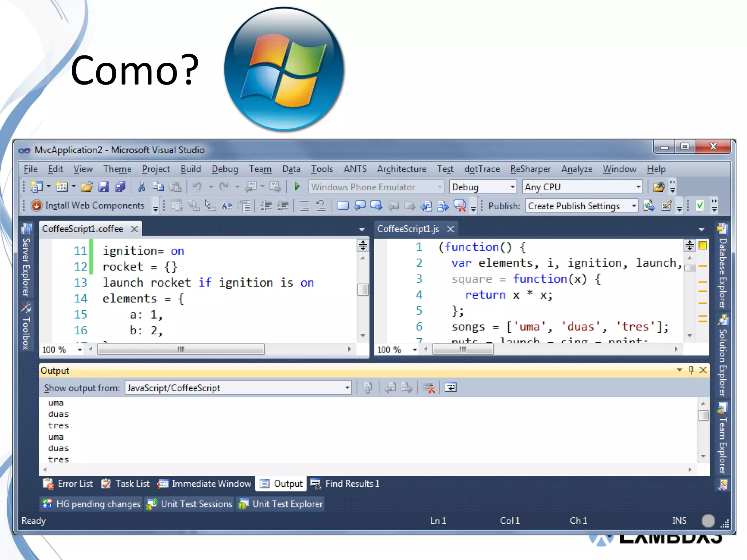Viewport: 747px width, 560px height.
Task: Open the File menu
Action: [31, 169]
